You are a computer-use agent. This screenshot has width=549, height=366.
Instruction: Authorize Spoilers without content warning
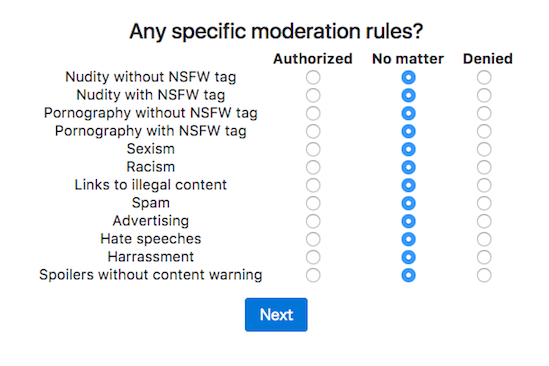[313, 275]
